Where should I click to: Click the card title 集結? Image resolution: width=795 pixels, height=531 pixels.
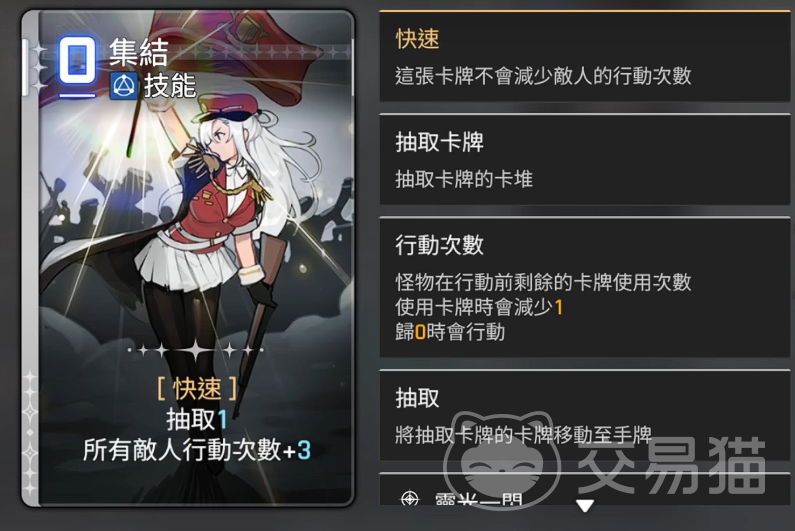138,52
